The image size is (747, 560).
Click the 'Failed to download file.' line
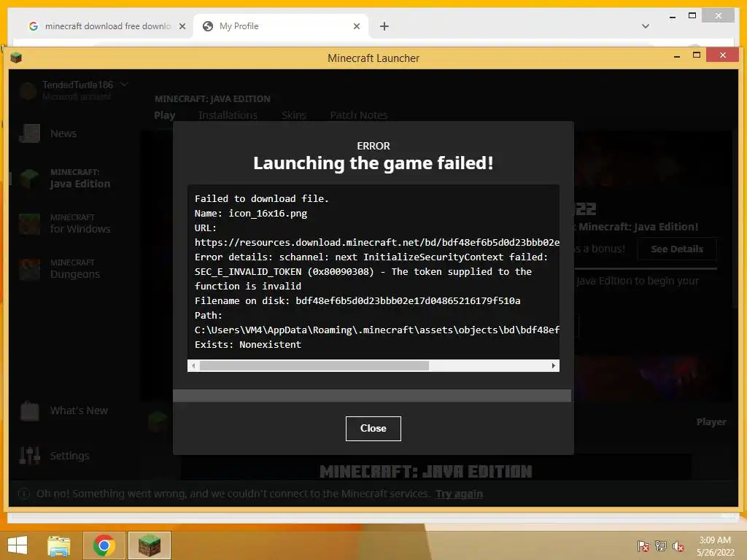[262, 198]
